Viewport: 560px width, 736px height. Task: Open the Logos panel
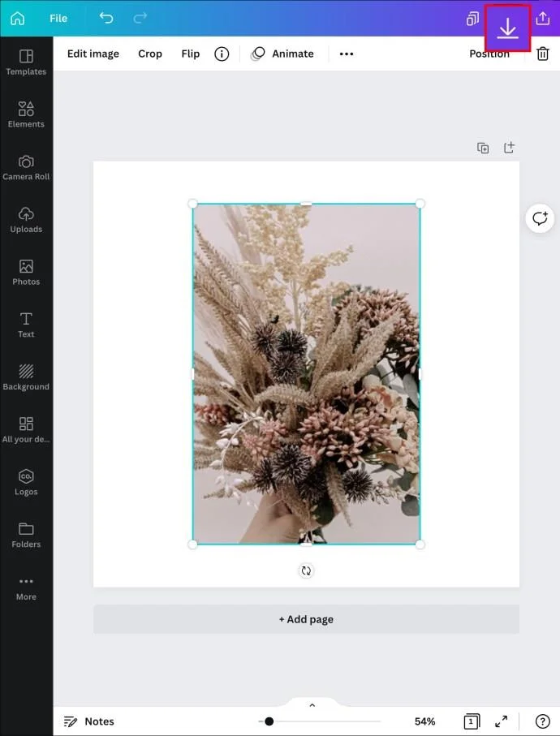tap(26, 483)
